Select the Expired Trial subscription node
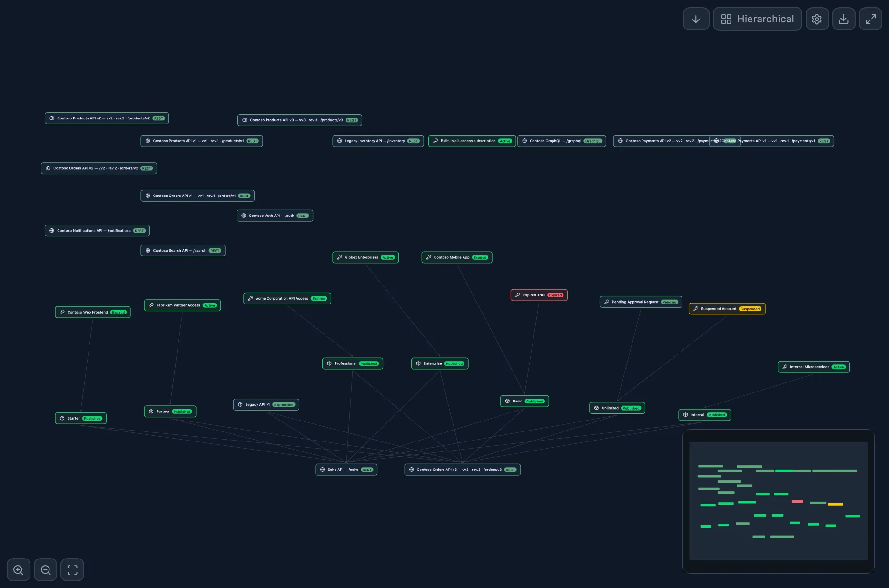Image resolution: width=889 pixels, height=588 pixels. tap(538, 295)
